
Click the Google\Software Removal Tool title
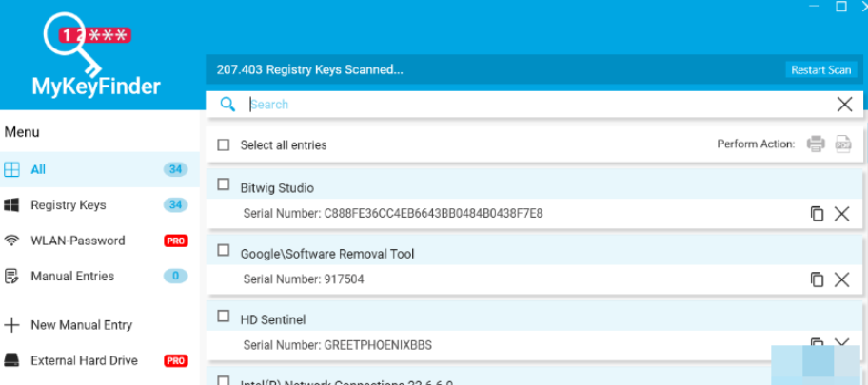tap(327, 254)
